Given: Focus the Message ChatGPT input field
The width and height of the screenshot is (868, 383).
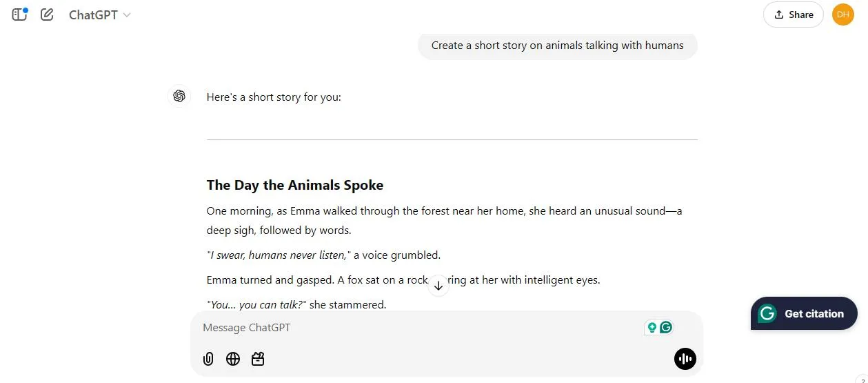Looking at the screenshot, I should pyautogui.click(x=414, y=328).
